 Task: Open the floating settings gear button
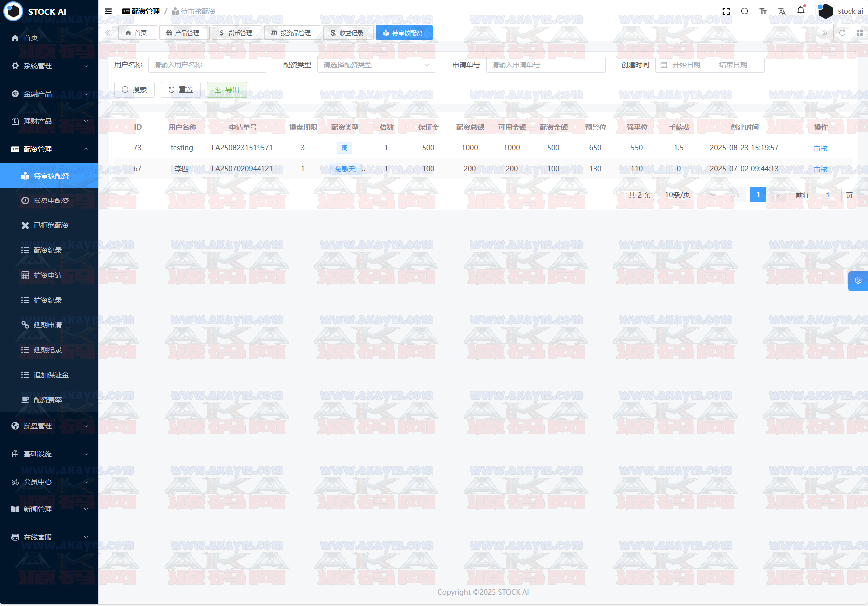coord(858,281)
